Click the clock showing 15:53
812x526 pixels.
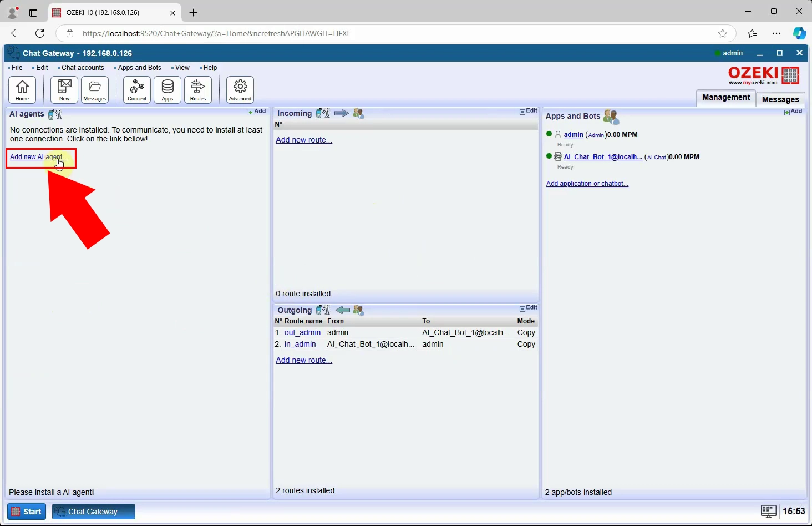click(794, 511)
